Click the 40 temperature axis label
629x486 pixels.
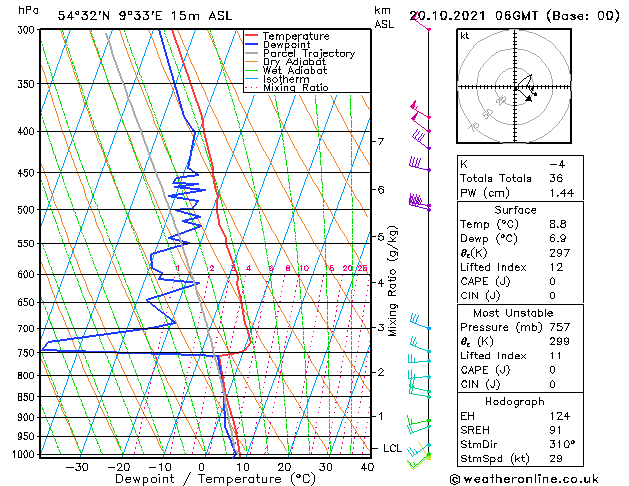pos(367,468)
